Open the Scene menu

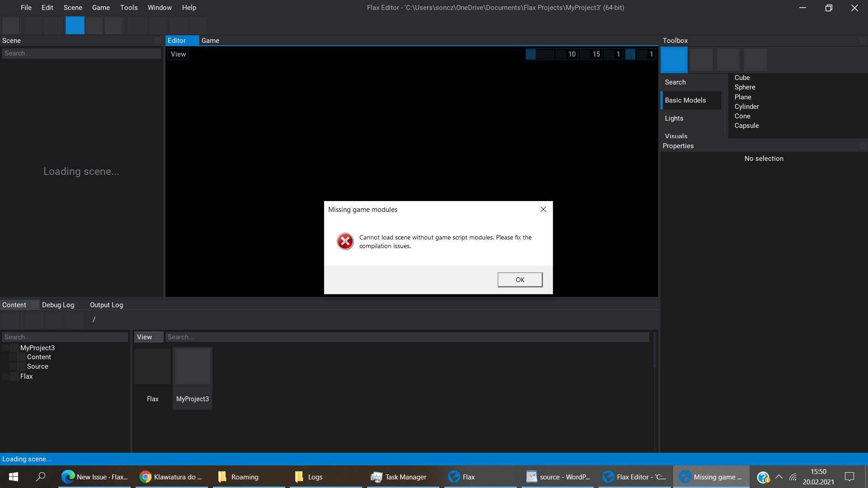(x=72, y=7)
